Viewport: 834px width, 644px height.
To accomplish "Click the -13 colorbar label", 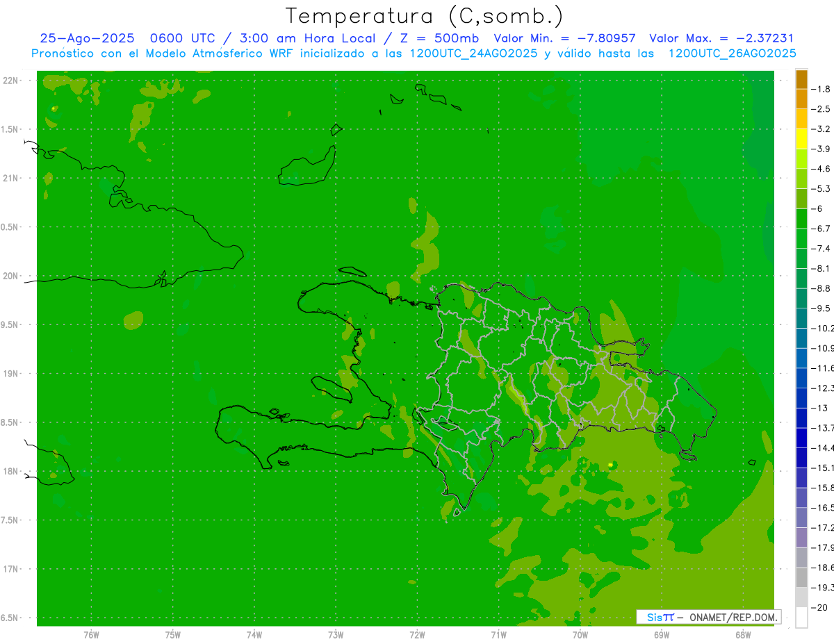I will [x=819, y=408].
